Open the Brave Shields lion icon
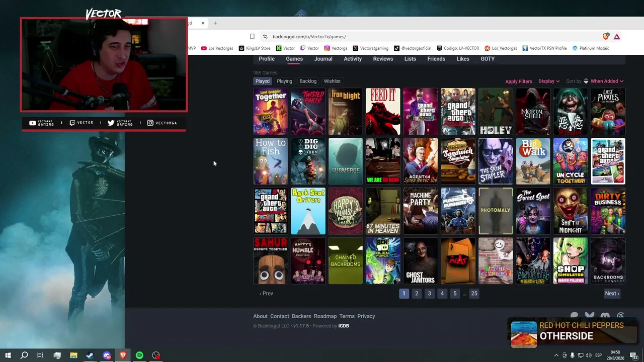The width and height of the screenshot is (644, 362). point(606,36)
